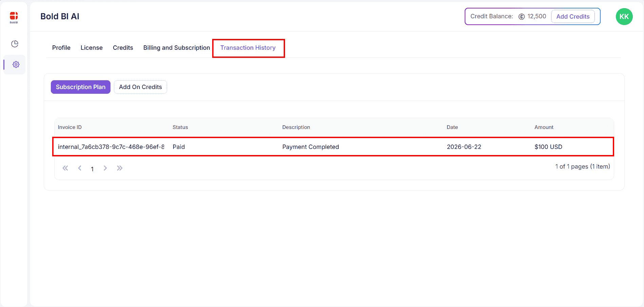Go to first page pagination arrow
This screenshot has width=644, height=307.
65,168
